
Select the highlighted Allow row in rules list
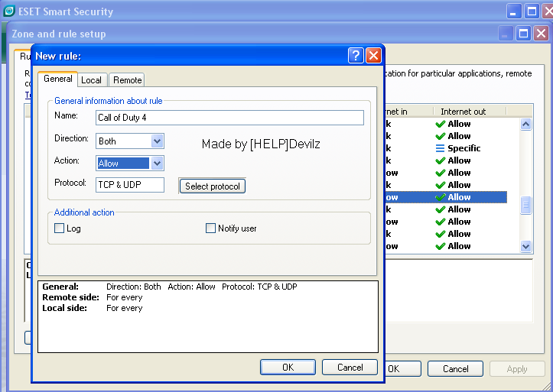(x=446, y=197)
